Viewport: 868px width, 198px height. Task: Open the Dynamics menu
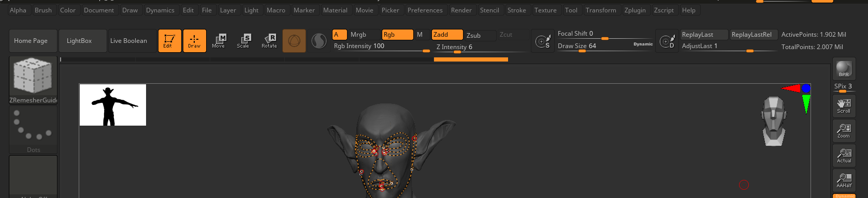(160, 10)
